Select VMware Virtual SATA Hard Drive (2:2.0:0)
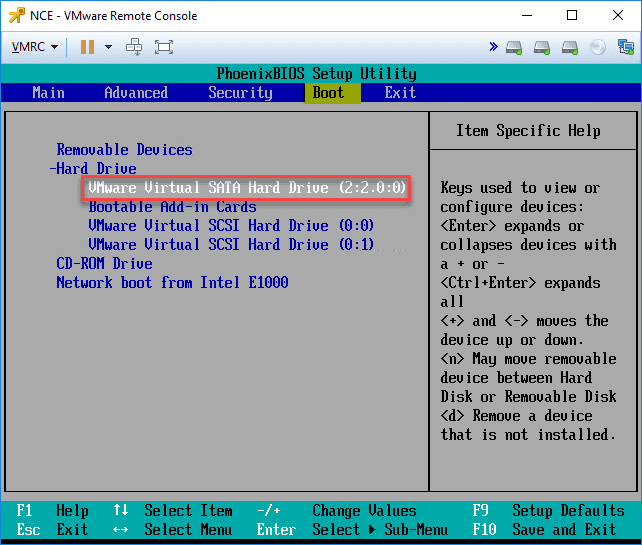The image size is (642, 545). [x=246, y=188]
